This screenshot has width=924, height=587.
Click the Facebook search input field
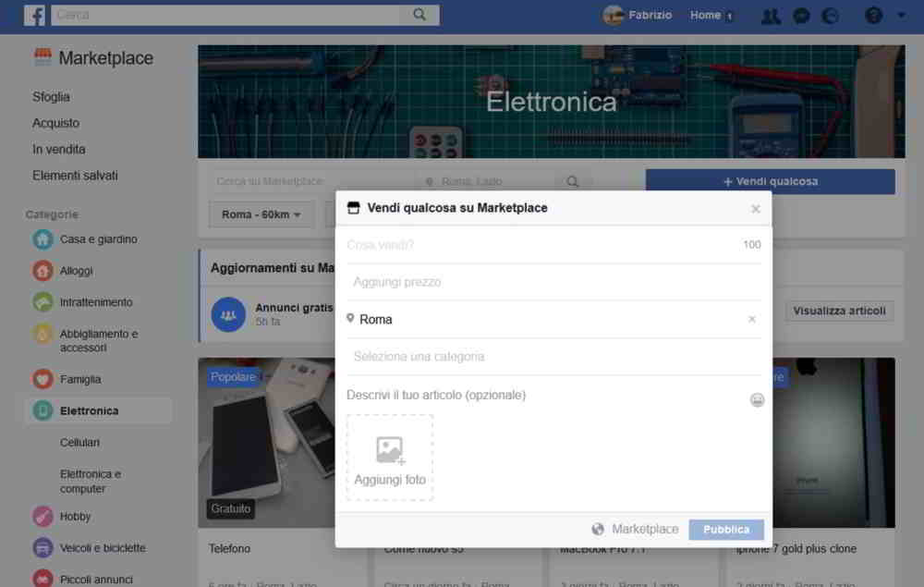click(227, 15)
